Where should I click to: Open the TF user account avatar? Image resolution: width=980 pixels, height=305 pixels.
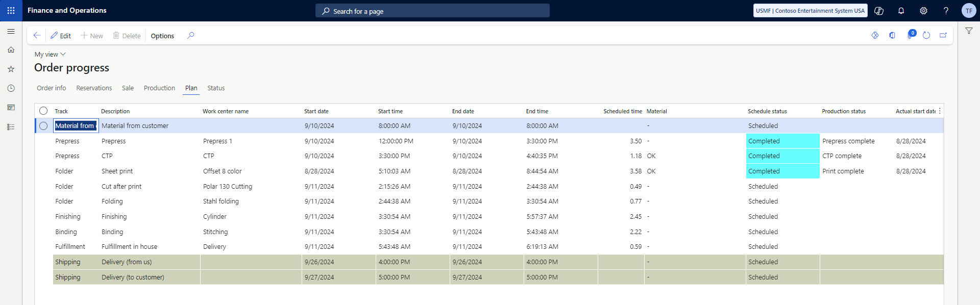pyautogui.click(x=969, y=11)
